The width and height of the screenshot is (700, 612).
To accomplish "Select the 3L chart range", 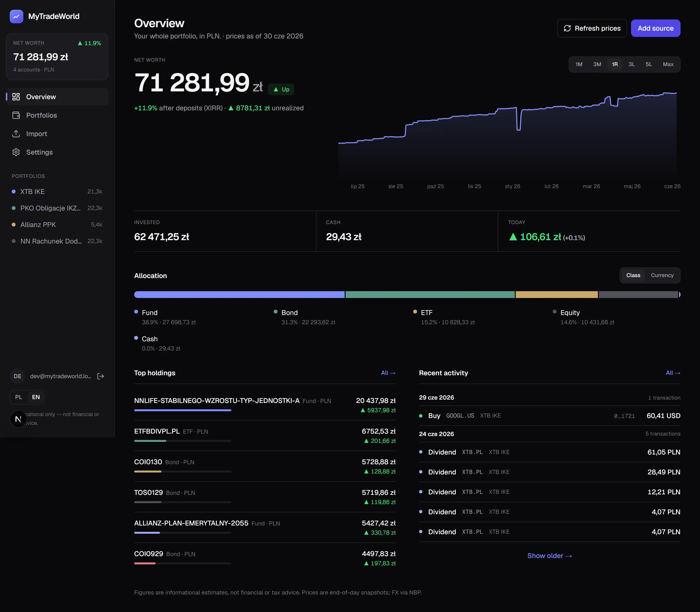I will click(632, 64).
